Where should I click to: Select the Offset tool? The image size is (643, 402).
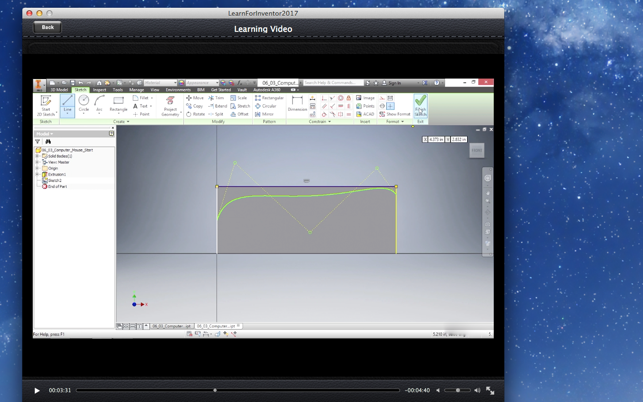(x=239, y=114)
